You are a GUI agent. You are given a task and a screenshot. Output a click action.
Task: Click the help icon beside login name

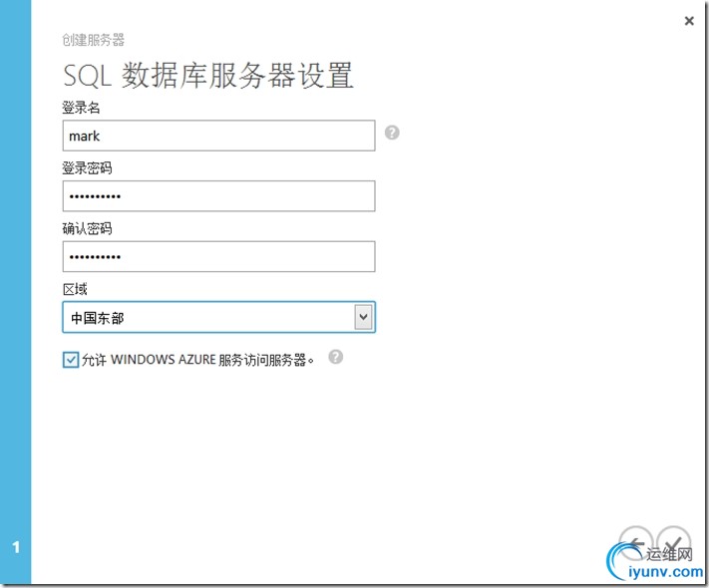click(x=392, y=133)
